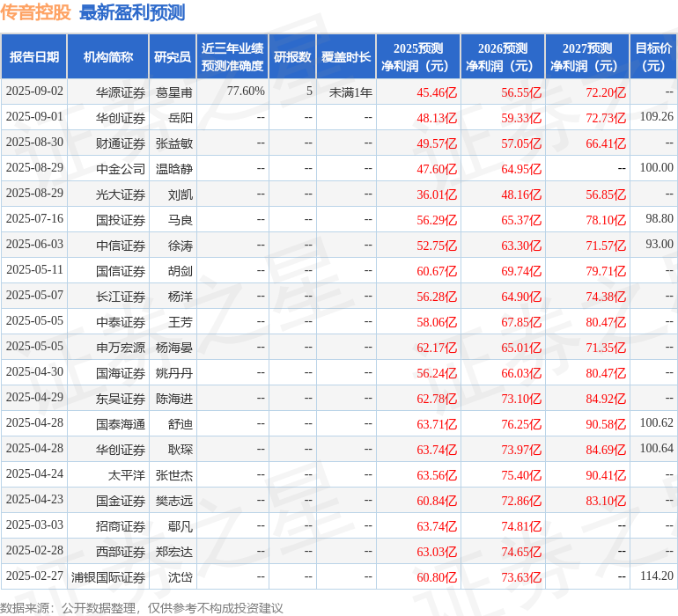Click the 2025-07-16 report date cell

[34, 218]
